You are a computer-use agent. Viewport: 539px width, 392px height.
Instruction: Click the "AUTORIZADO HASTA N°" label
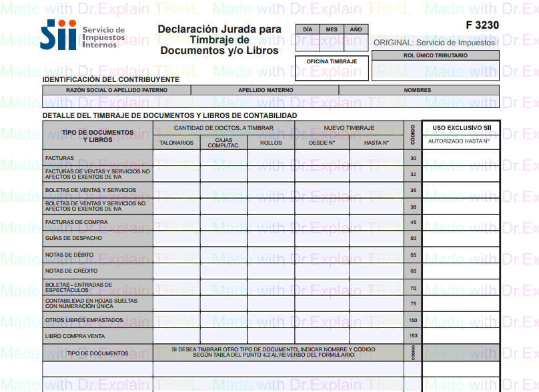(x=458, y=141)
